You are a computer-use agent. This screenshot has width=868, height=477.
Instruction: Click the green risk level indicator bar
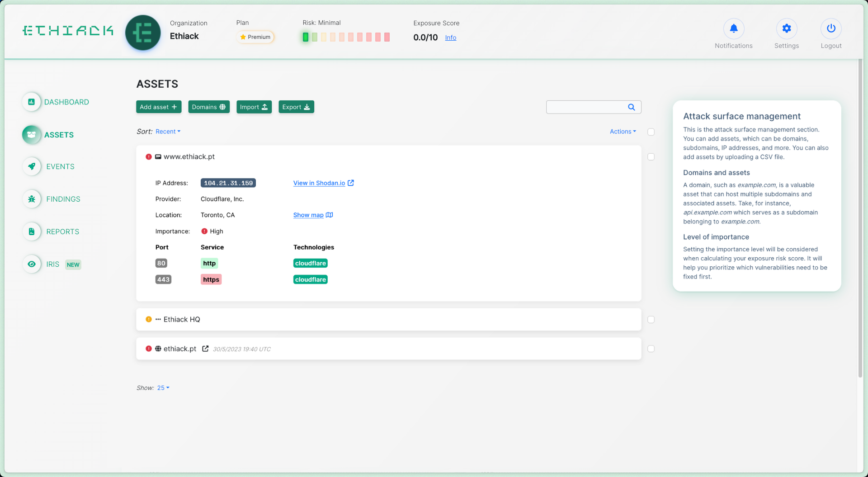pos(306,37)
